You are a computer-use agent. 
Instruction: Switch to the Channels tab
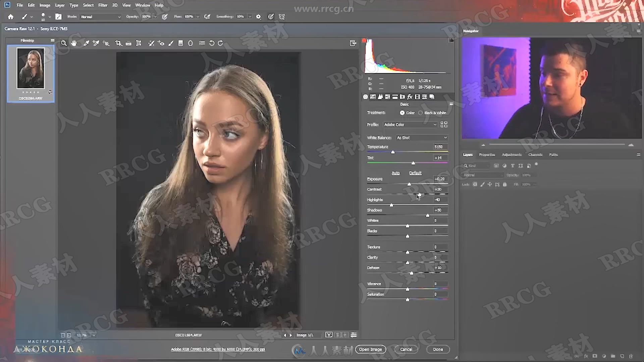click(x=535, y=155)
